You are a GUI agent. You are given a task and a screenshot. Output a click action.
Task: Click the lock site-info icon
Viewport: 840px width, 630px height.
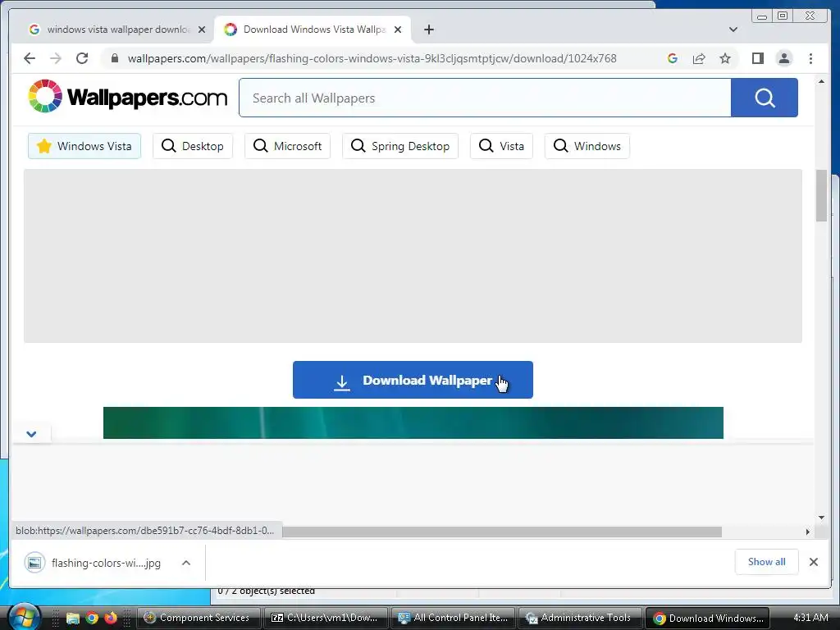pos(114,58)
